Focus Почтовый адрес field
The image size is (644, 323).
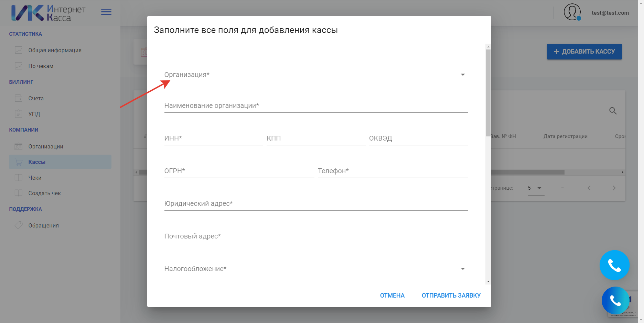[316, 236]
